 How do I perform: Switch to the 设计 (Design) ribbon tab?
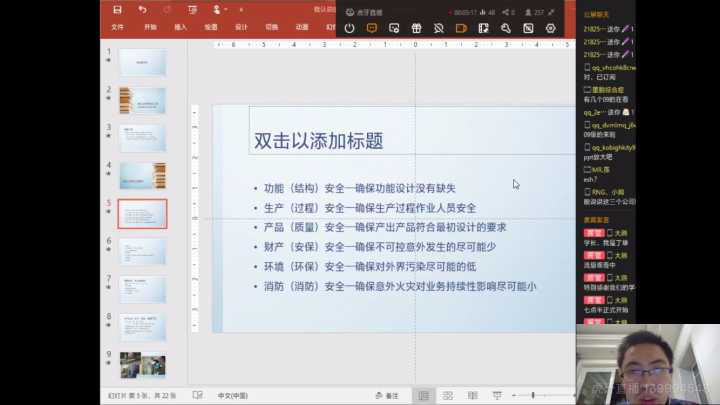coord(241,27)
